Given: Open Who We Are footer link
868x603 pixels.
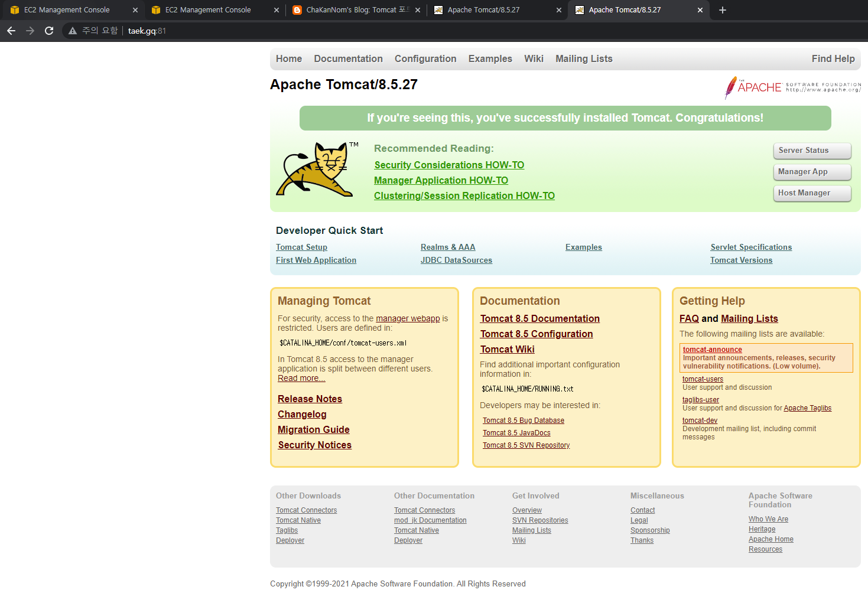Looking at the screenshot, I should (768, 519).
